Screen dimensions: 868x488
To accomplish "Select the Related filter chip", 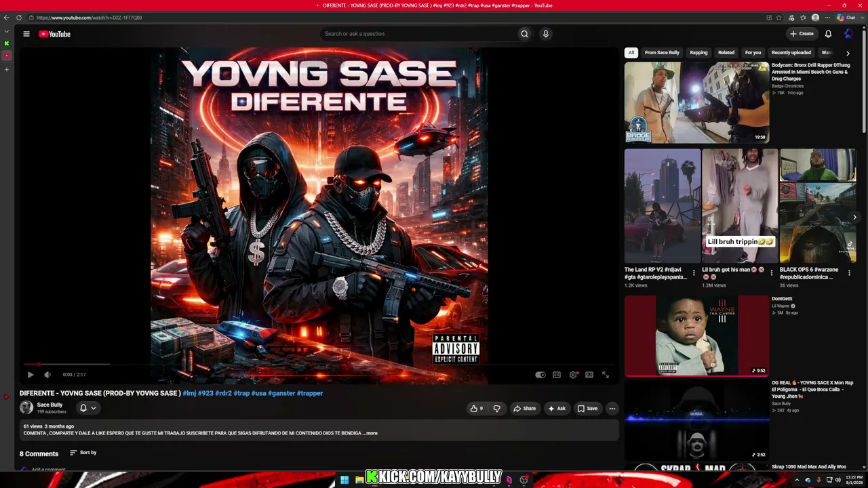I will (x=726, y=52).
